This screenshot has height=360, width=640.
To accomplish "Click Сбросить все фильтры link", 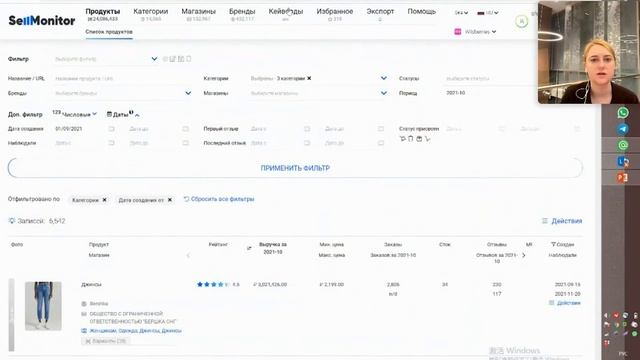I will [219, 199].
